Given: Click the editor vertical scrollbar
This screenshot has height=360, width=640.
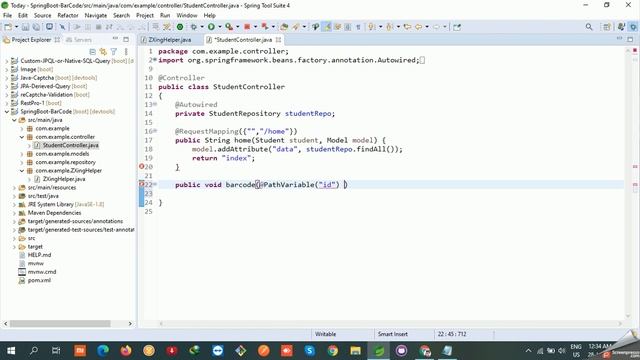Looking at the screenshot, I should pyautogui.click(x=628, y=184).
